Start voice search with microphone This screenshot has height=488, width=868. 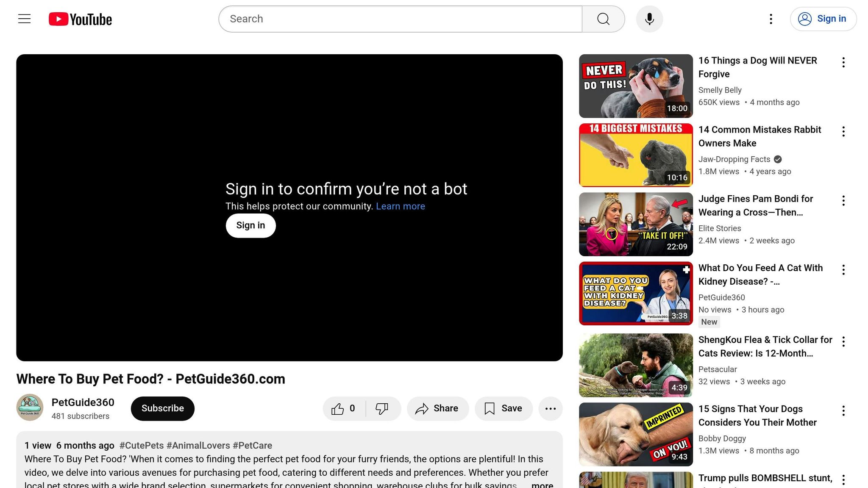click(x=649, y=19)
